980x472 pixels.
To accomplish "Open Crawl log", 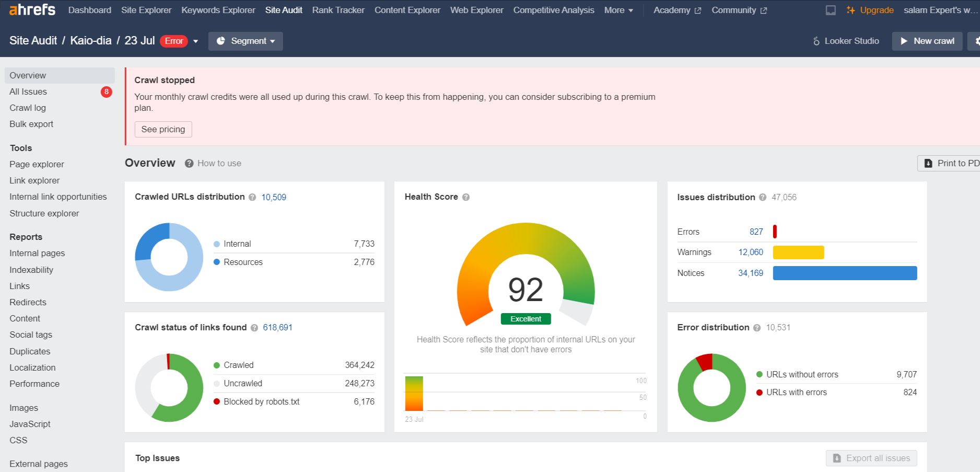I will coord(28,108).
